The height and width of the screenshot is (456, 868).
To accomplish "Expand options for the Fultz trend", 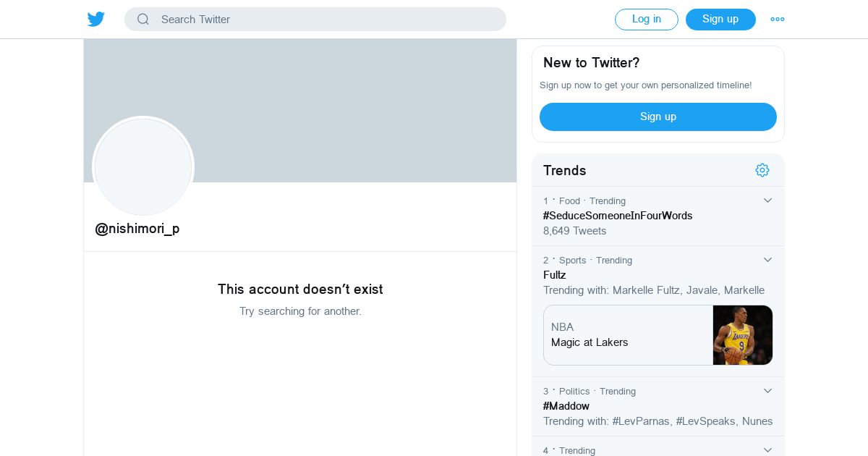I will (768, 260).
